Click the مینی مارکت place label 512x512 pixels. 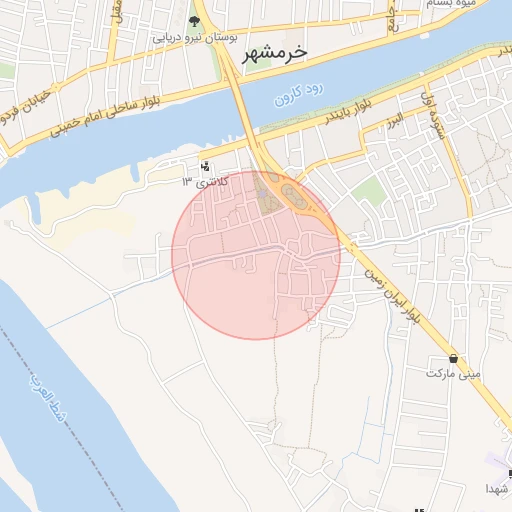(x=453, y=374)
